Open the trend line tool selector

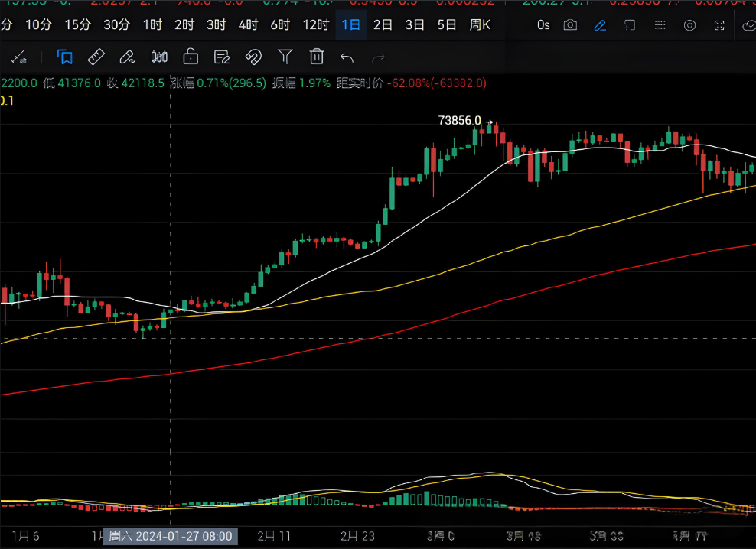point(18,57)
